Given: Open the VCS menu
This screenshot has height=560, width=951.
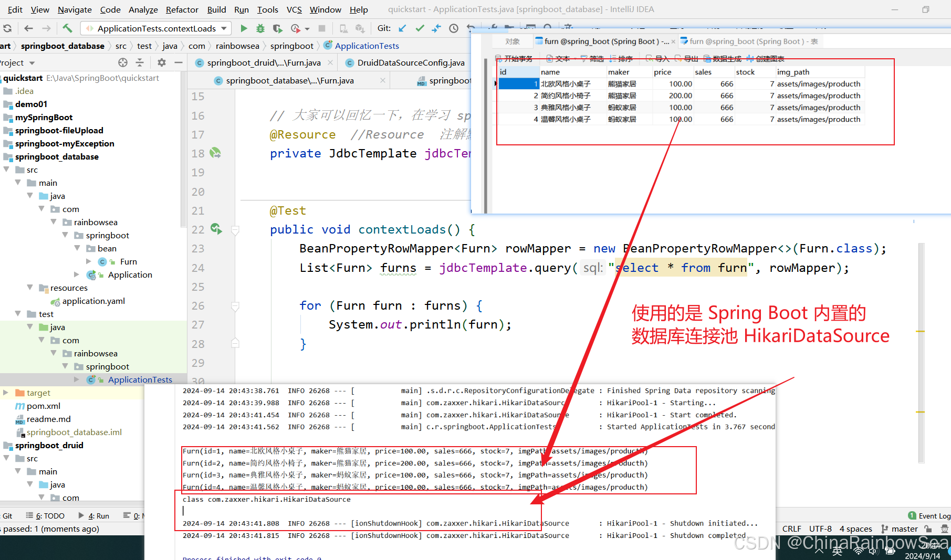Looking at the screenshot, I should tap(294, 9).
